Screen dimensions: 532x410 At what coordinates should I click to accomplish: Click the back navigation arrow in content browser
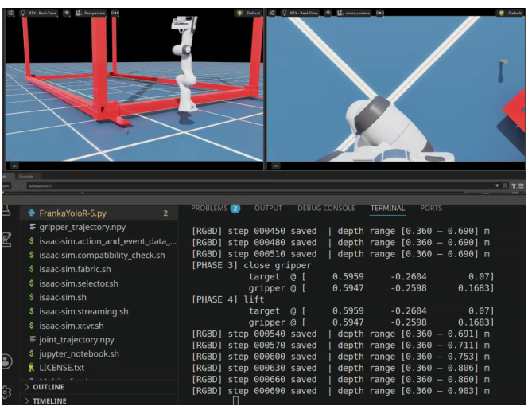point(16,185)
